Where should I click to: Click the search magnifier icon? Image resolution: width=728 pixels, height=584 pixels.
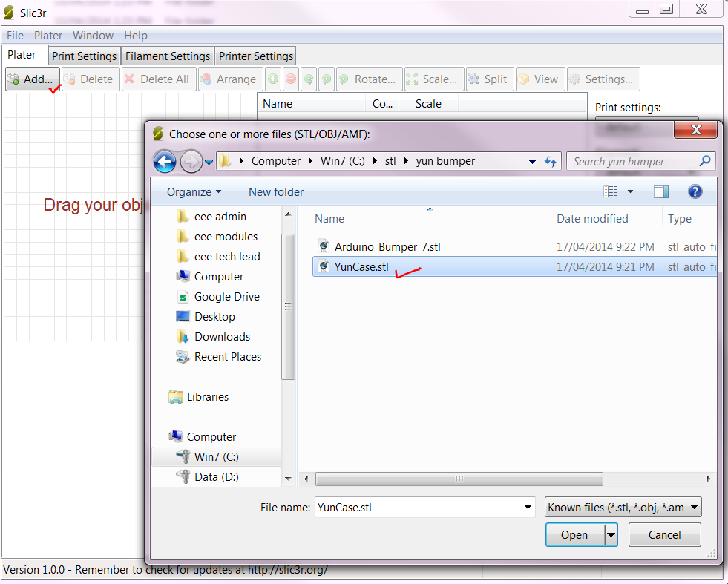click(x=705, y=161)
